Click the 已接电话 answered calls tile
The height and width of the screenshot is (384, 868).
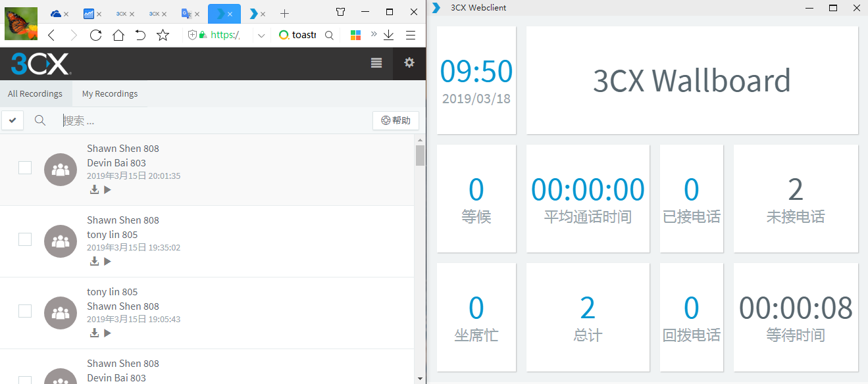[692, 199]
